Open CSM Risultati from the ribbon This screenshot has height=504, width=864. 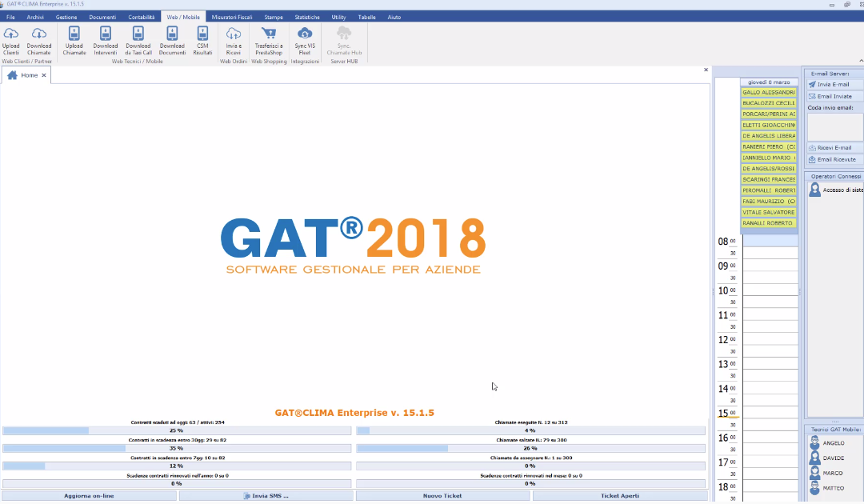(202, 41)
